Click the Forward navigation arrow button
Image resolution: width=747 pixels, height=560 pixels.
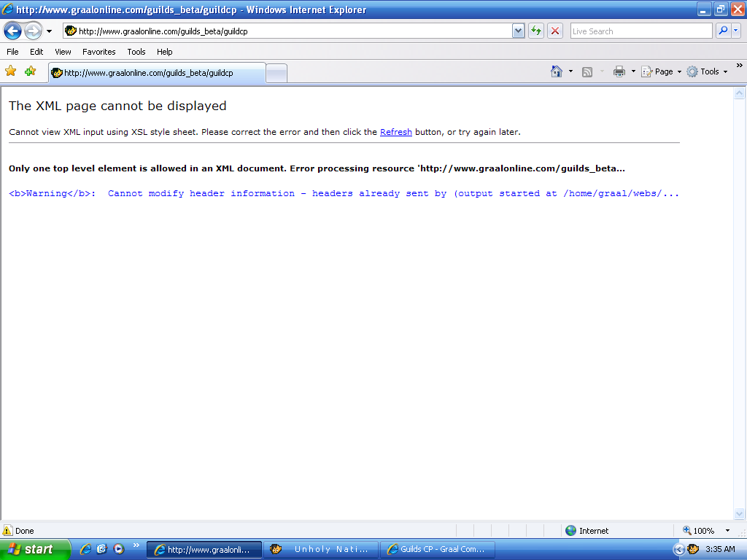[x=33, y=31]
